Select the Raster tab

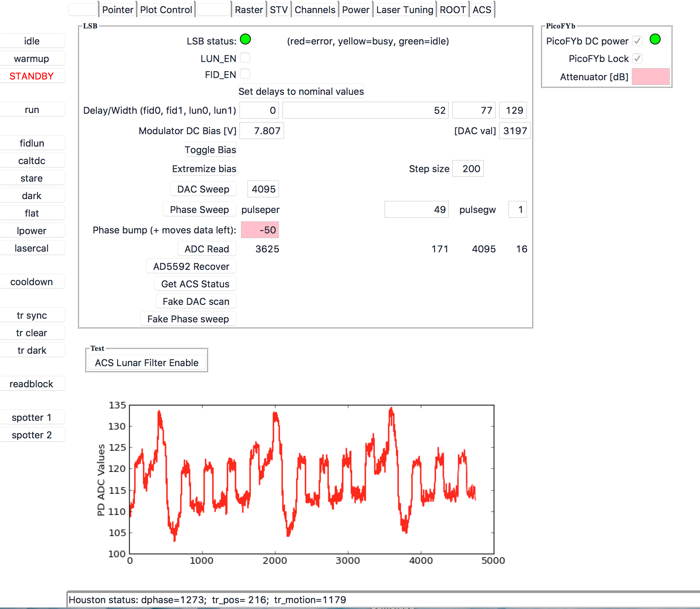click(x=249, y=10)
